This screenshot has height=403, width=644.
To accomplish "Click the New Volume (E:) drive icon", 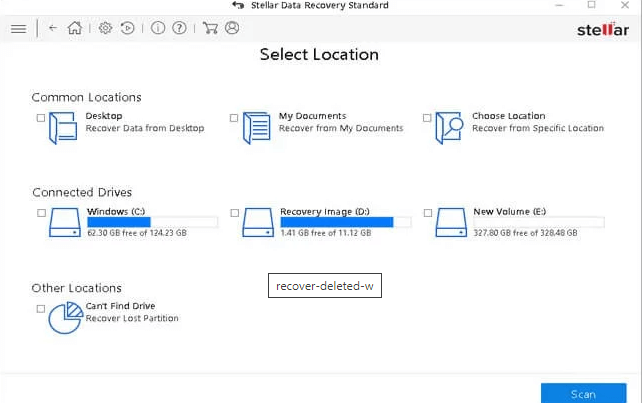I will point(451,222).
